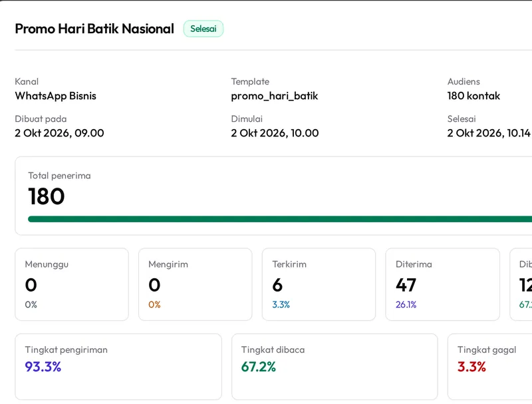This screenshot has height=404, width=532.
Task: Select the 2 Okt 2026, 09.00 date
Action: pos(59,133)
